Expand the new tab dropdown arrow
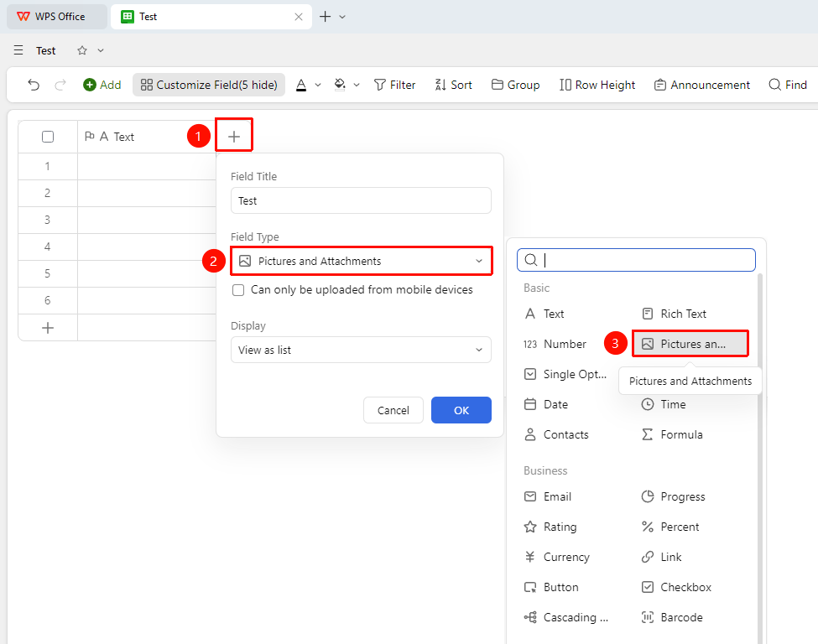Viewport: 818px width, 644px height. [342, 17]
